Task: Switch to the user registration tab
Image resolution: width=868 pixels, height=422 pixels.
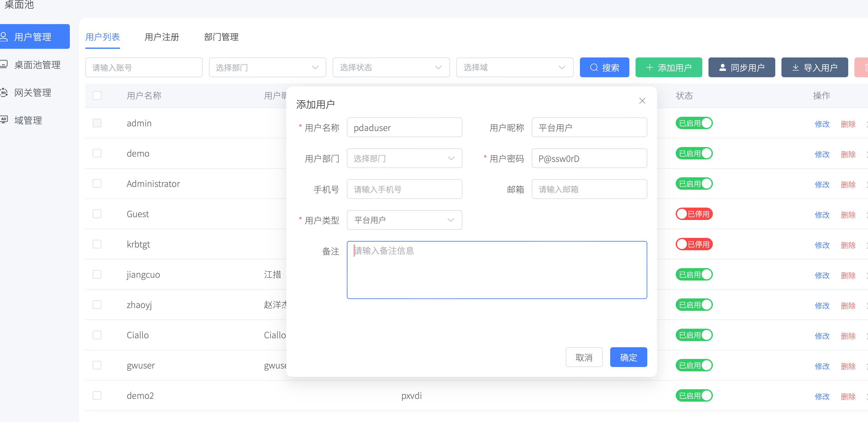Action: click(x=162, y=37)
